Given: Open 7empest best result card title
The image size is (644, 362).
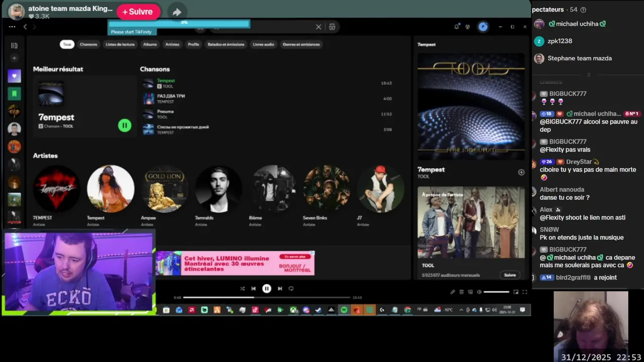Looking at the screenshot, I should 56,117.
